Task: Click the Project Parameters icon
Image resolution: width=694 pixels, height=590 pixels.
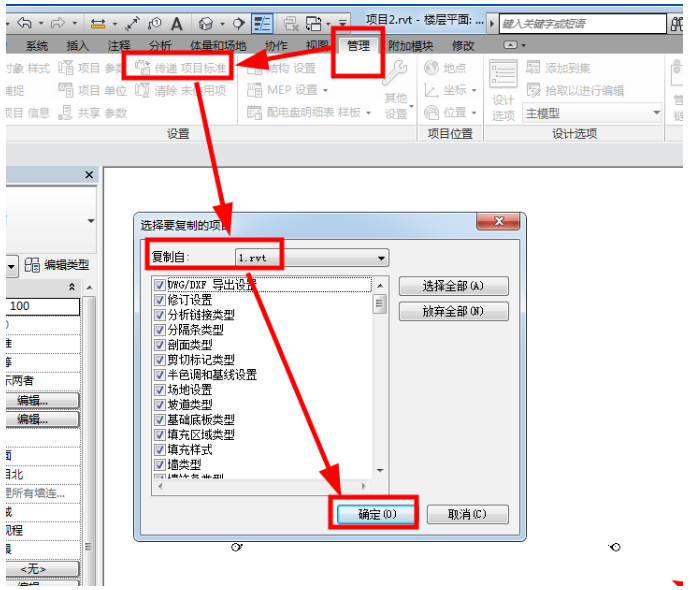Action: pyautogui.click(x=66, y=68)
